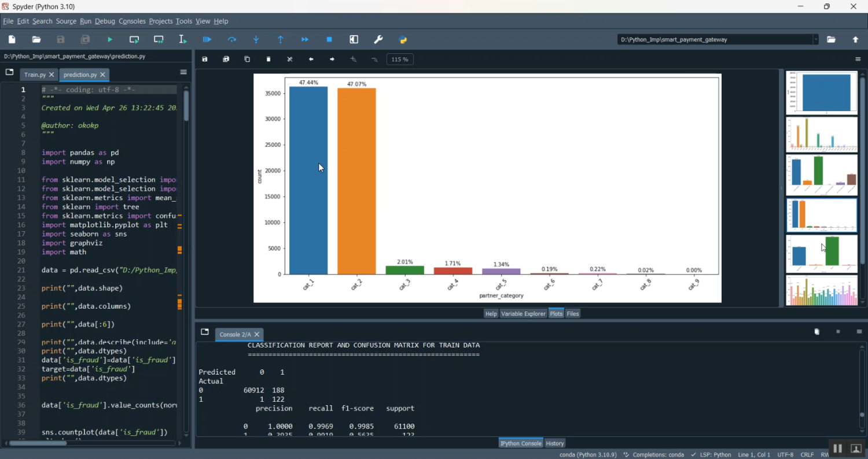Image resolution: width=868 pixels, height=459 pixels.
Task: Close the Console 2/A tab
Action: (x=257, y=334)
